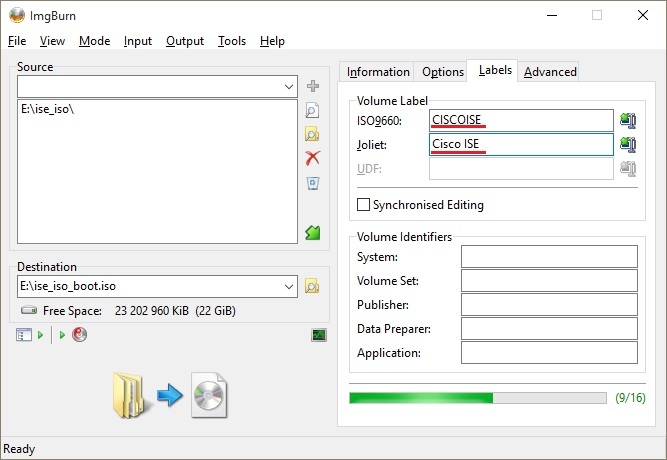
Task: Open the File menu
Action: tap(17, 41)
